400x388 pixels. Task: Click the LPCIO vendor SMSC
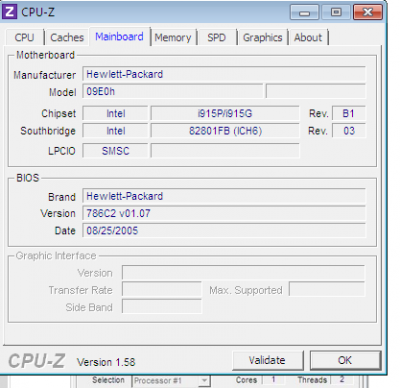[115, 151]
